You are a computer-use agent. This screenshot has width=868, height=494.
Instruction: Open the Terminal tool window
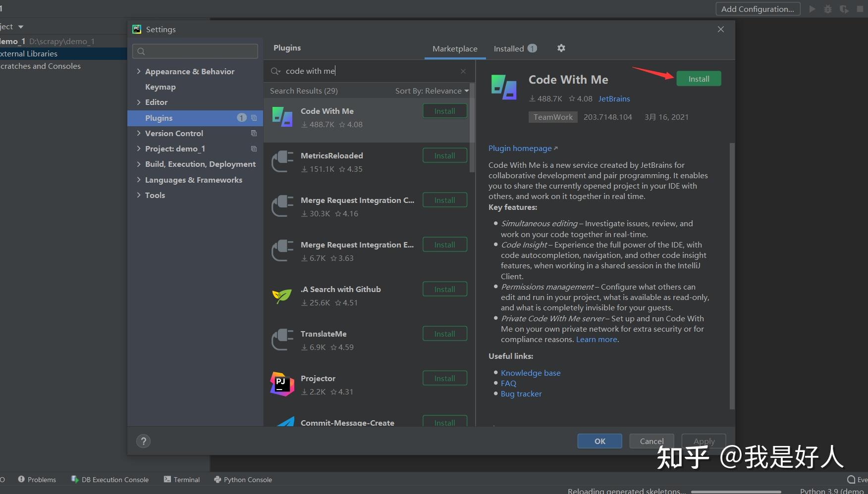[x=182, y=479]
